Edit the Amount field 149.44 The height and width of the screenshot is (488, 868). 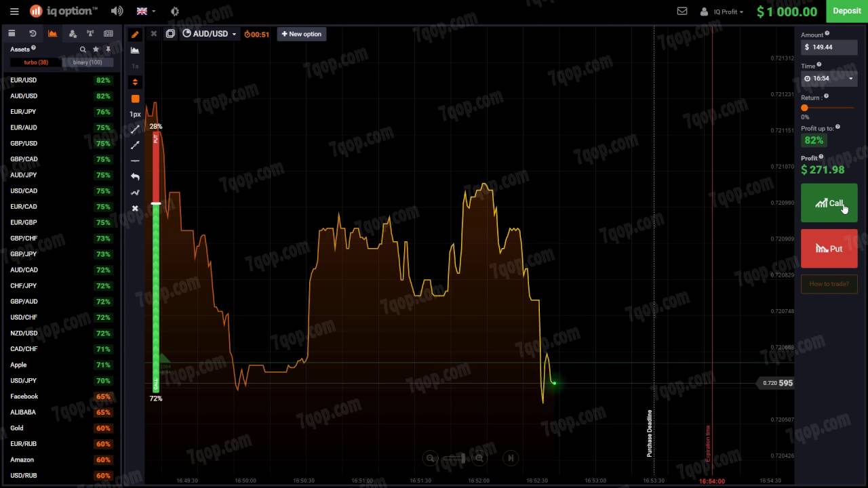click(x=829, y=47)
